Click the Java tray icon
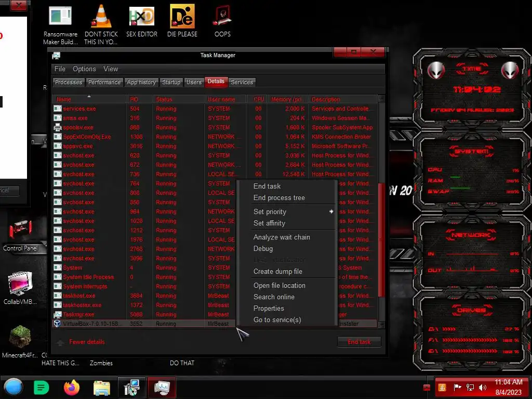 [x=442, y=387]
